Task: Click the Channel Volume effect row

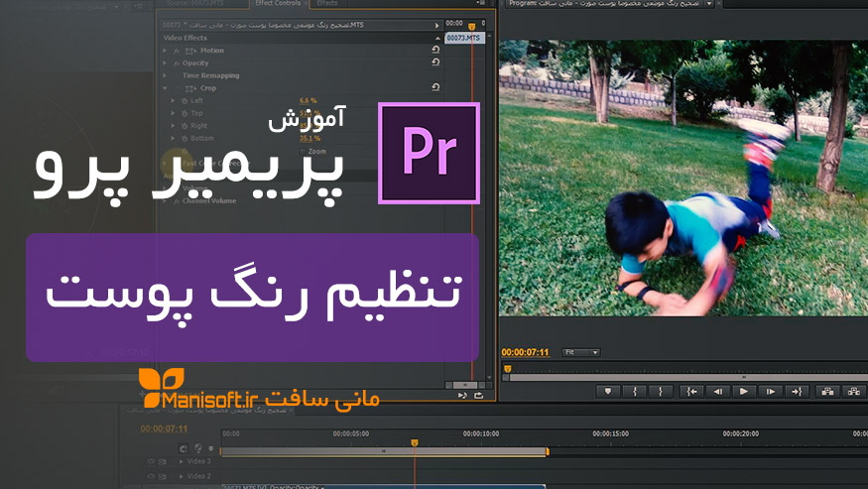Action: pyautogui.click(x=209, y=201)
